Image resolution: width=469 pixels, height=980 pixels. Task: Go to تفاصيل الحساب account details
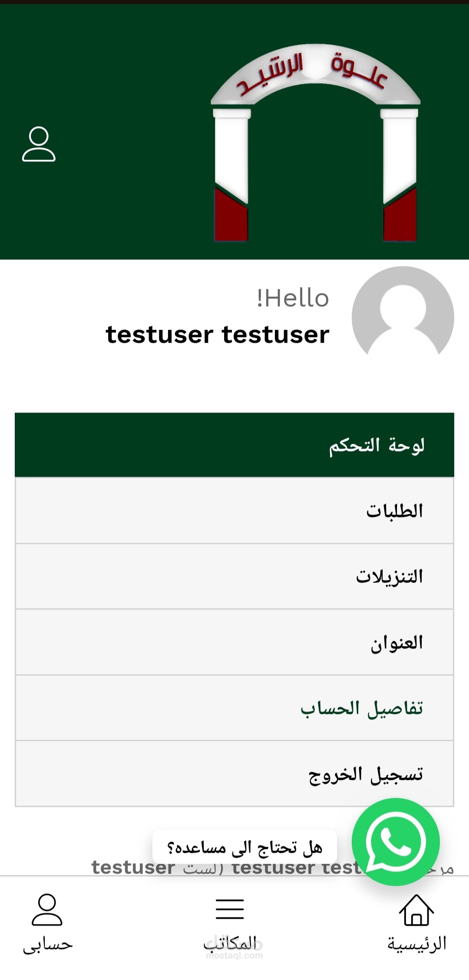pyautogui.click(x=234, y=708)
